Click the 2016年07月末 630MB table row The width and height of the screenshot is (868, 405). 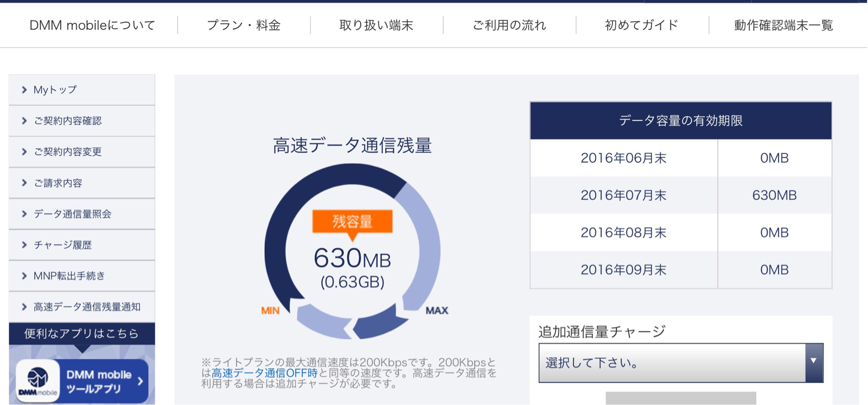(x=681, y=195)
